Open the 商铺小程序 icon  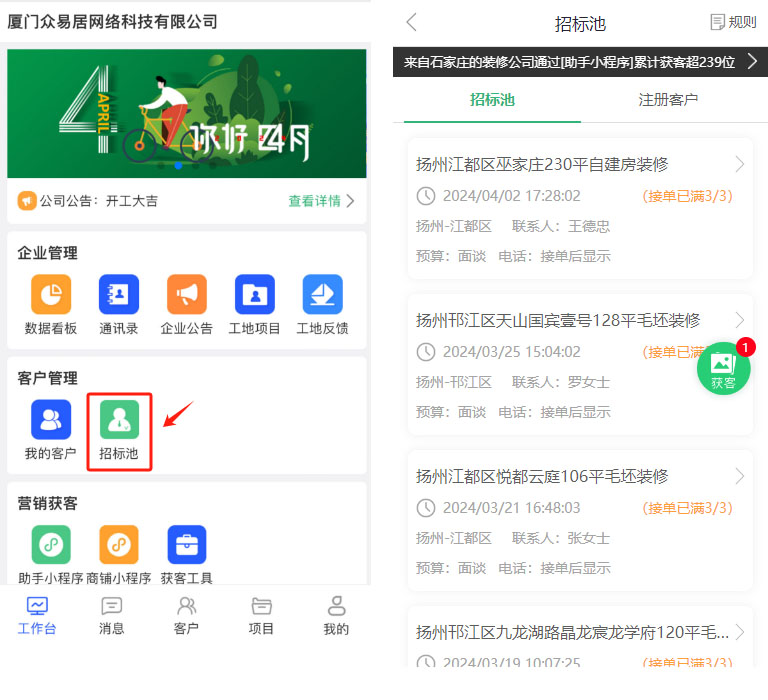tap(118, 545)
